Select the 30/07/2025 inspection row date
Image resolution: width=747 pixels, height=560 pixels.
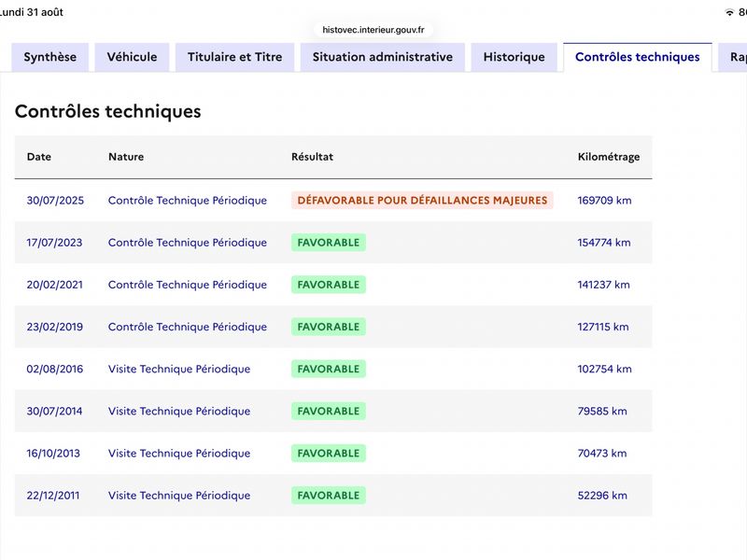tap(55, 201)
